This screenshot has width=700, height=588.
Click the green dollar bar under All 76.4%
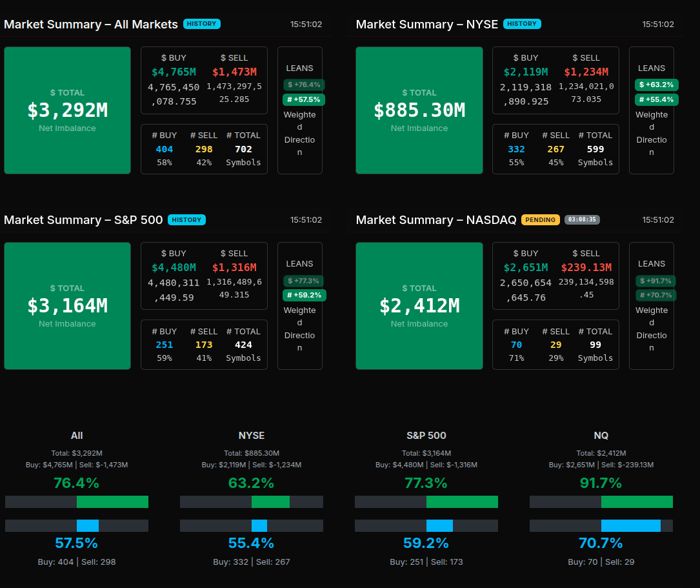coord(112,502)
